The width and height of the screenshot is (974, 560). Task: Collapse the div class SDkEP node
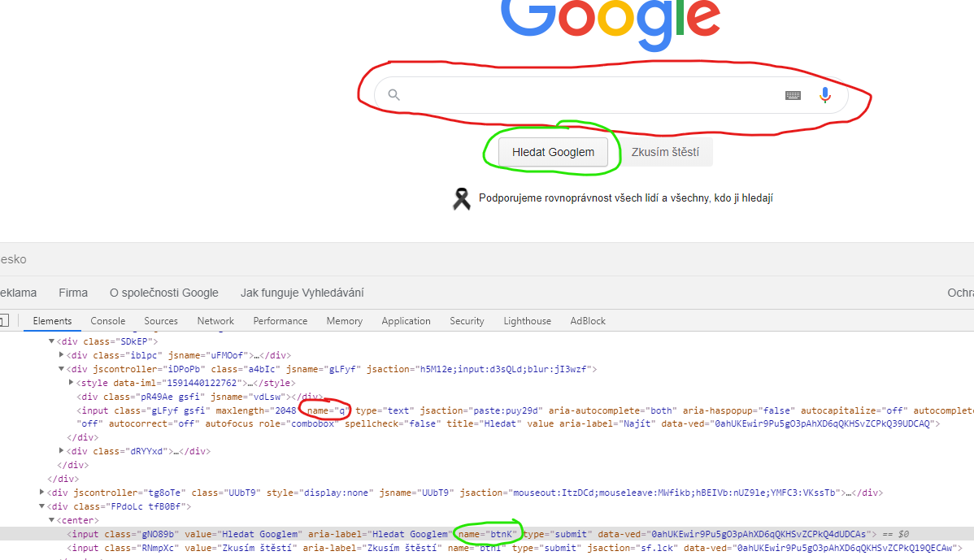coord(52,341)
